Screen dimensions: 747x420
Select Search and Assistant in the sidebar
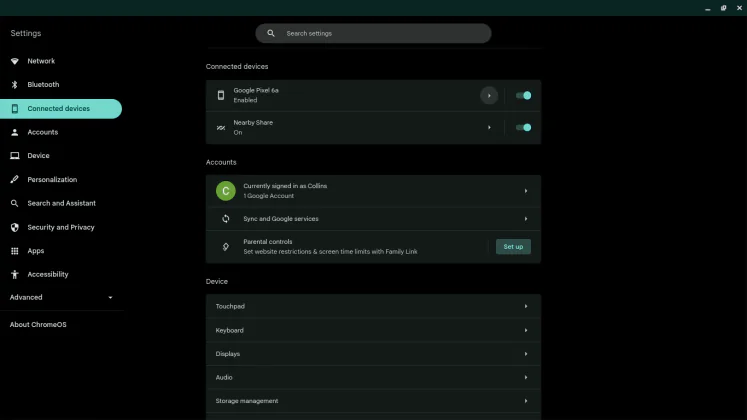click(x=61, y=203)
